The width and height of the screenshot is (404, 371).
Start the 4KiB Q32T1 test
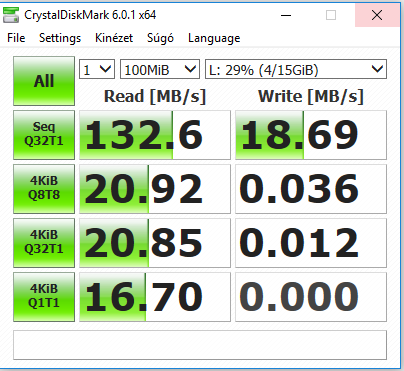[44, 243]
